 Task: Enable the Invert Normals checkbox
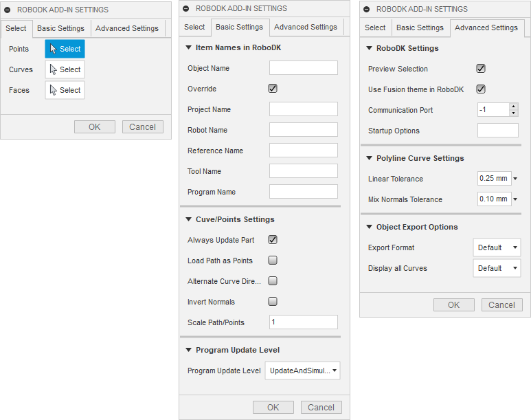[273, 302]
